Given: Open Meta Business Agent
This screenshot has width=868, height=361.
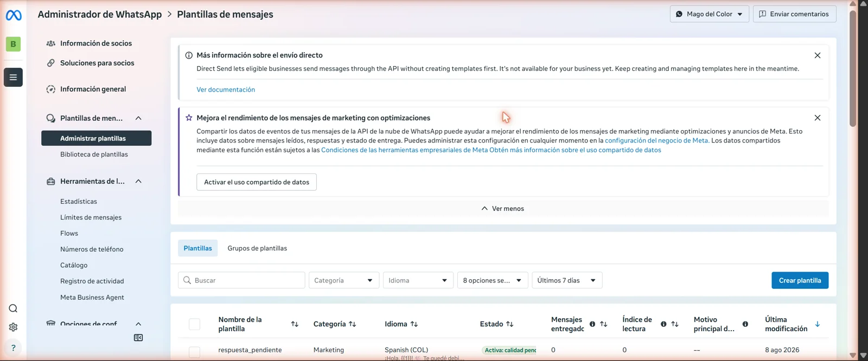Looking at the screenshot, I should tap(92, 297).
